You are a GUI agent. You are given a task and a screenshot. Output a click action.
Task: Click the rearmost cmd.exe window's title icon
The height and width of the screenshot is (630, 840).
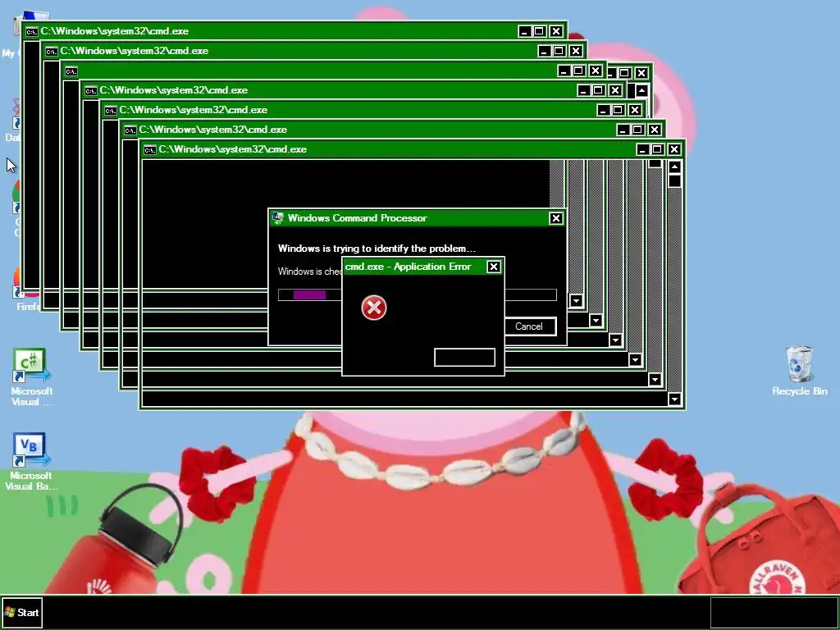click(x=32, y=32)
